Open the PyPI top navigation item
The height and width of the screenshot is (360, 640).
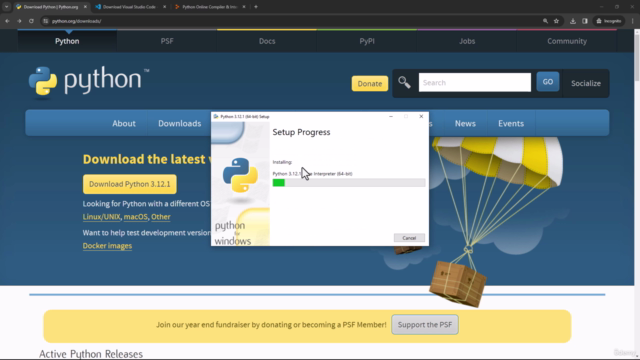367,41
